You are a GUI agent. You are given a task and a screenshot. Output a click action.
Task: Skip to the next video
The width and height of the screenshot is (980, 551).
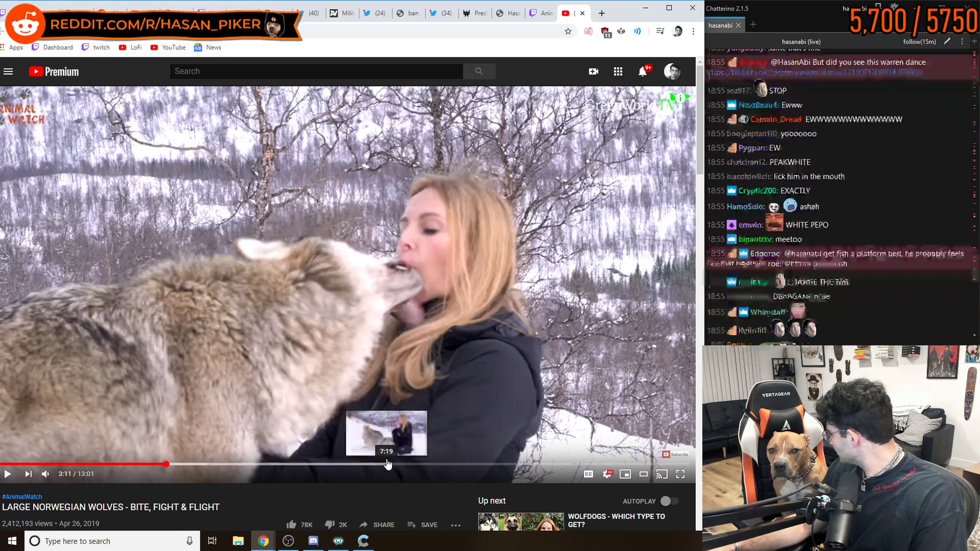(28, 474)
